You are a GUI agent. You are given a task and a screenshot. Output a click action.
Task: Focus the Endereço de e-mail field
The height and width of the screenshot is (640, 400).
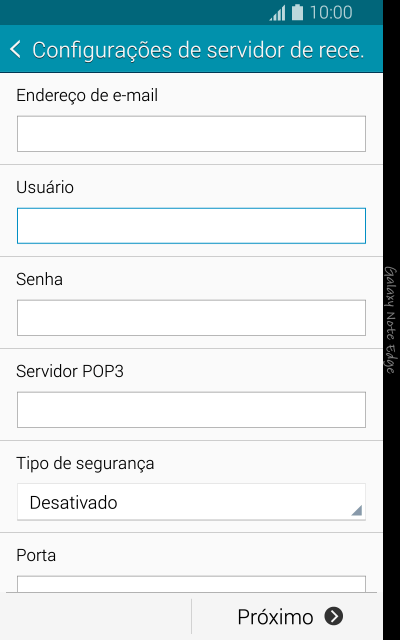click(x=191, y=134)
